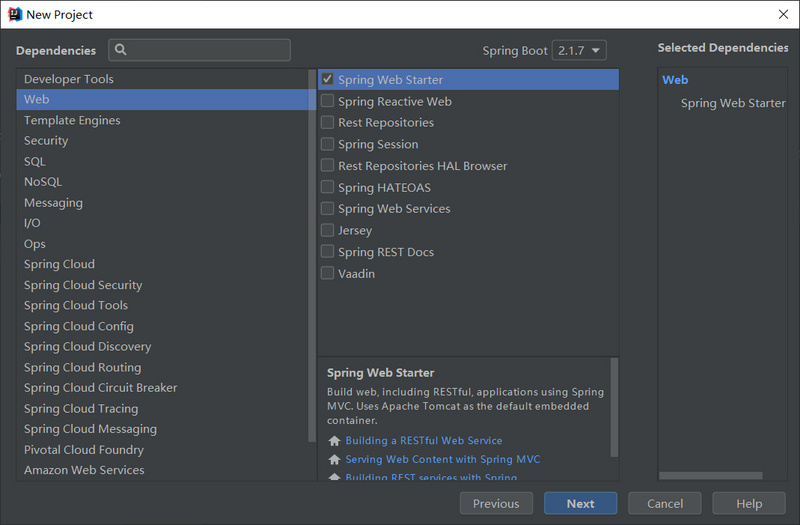Click the search magnifier icon
The height and width of the screenshot is (525, 800).
click(120, 49)
